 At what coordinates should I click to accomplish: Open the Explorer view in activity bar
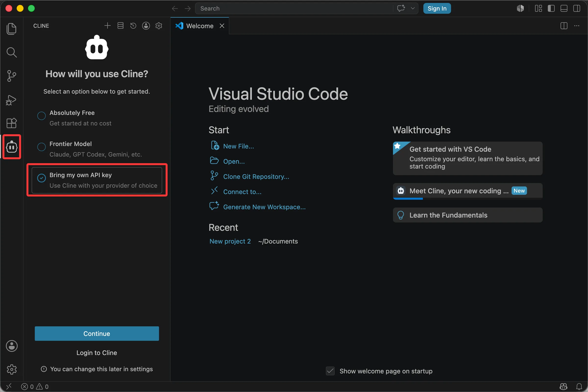tap(12, 29)
